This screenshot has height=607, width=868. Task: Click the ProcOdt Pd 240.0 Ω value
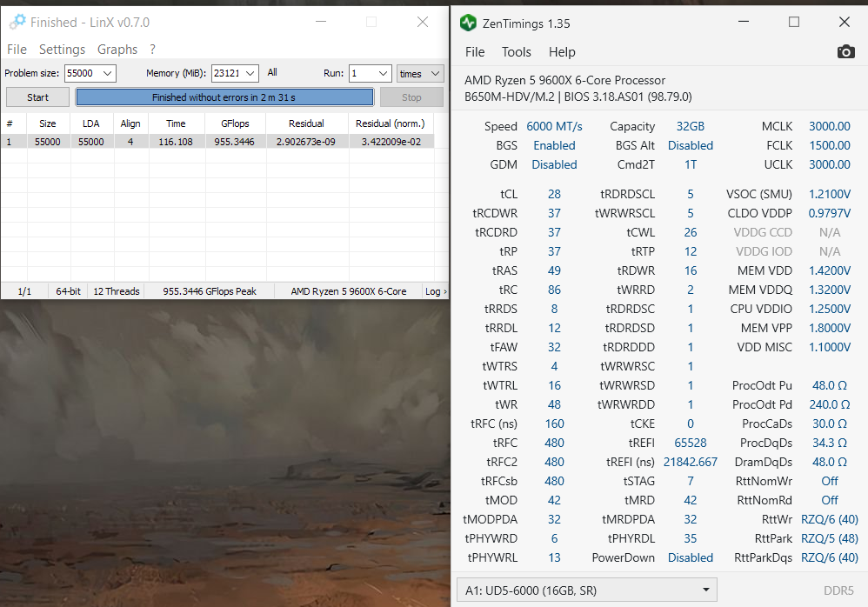pyautogui.click(x=829, y=404)
